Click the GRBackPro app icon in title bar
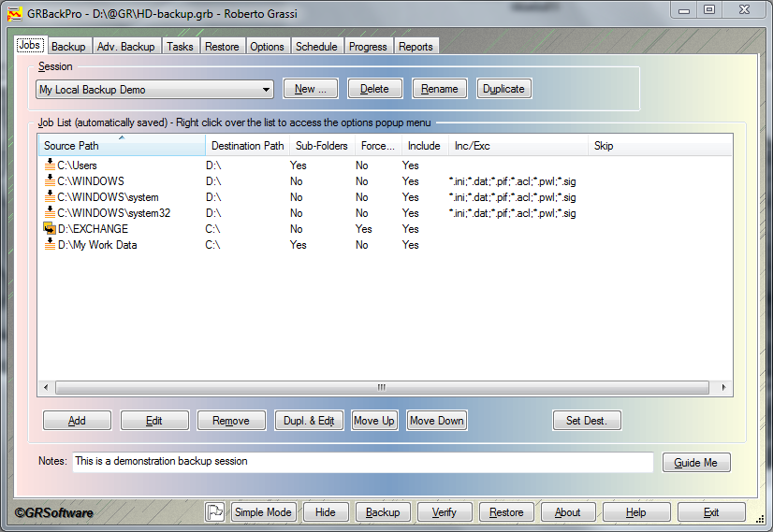This screenshot has width=773, height=532. pos(15,14)
